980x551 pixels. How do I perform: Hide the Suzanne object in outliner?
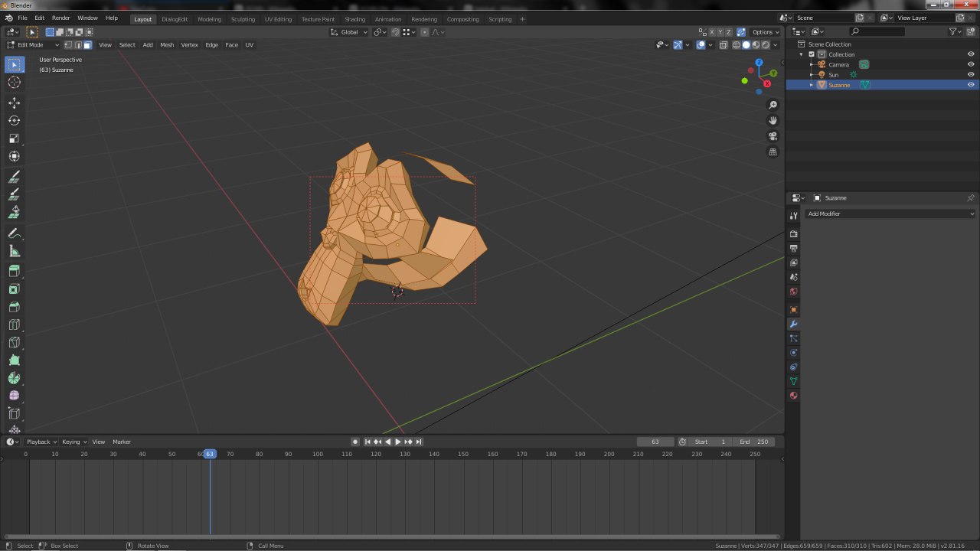point(971,85)
